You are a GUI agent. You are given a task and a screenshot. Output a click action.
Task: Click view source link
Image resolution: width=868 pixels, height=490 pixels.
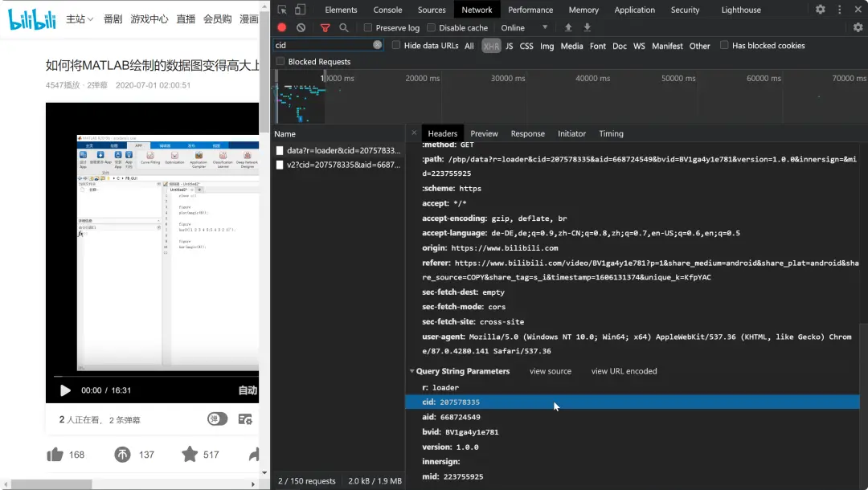pyautogui.click(x=551, y=371)
